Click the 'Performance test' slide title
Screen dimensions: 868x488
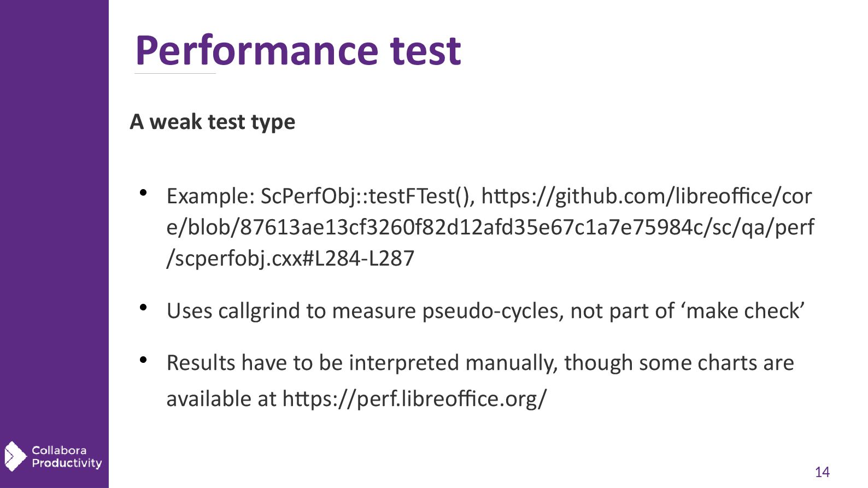tap(298, 50)
